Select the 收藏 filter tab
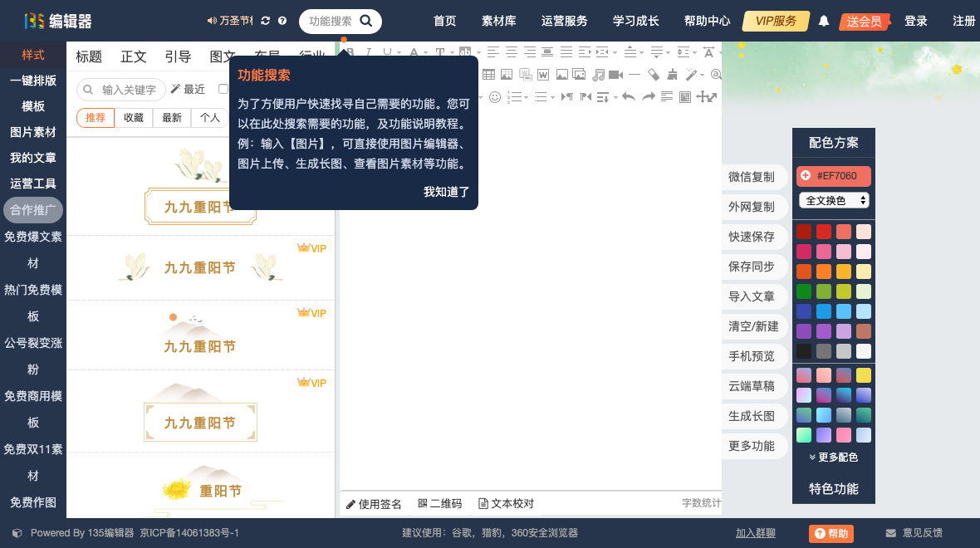 pos(134,117)
